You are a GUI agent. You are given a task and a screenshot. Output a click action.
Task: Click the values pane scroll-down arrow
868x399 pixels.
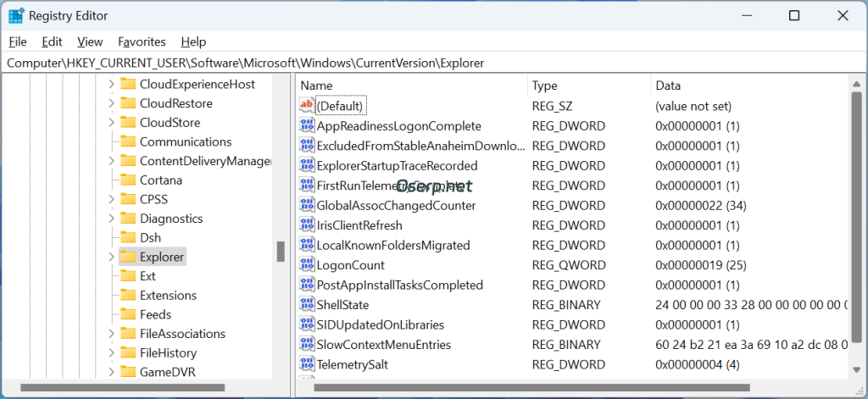point(856,369)
